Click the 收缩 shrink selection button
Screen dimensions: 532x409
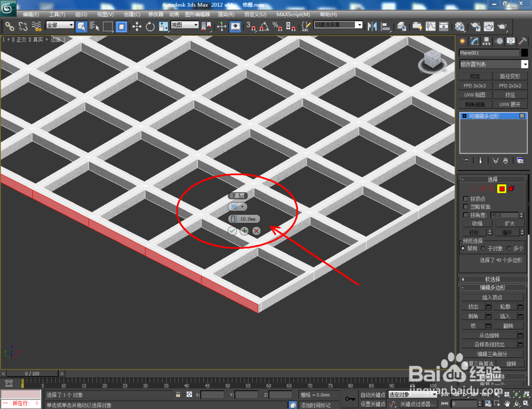tap(477, 224)
